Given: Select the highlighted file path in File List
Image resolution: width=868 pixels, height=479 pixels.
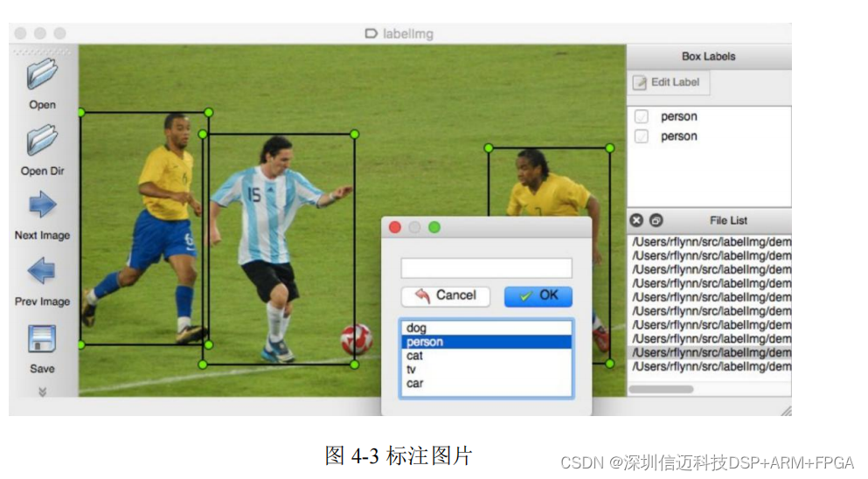Looking at the screenshot, I should tap(712, 353).
